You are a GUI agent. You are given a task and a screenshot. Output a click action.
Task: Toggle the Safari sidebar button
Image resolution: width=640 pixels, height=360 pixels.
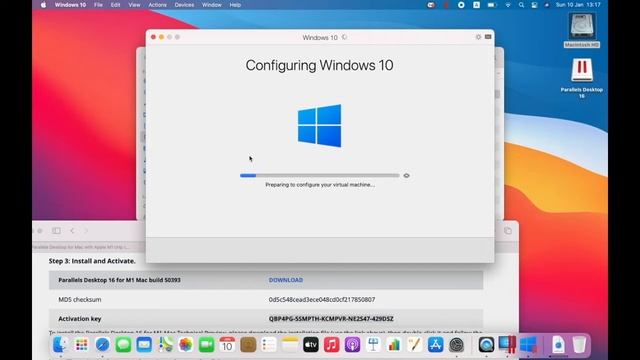56,231
